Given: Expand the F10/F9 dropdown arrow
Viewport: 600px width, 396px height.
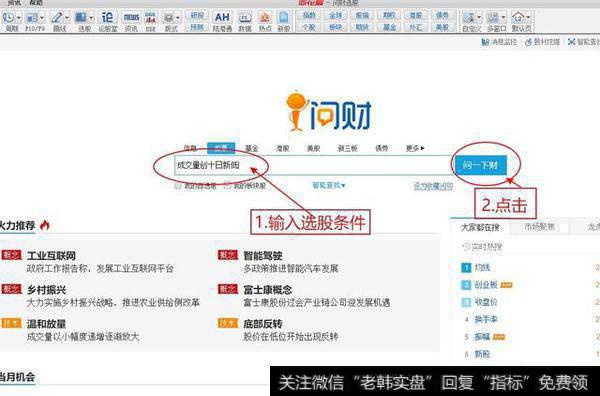Looking at the screenshot, I should (42, 18).
